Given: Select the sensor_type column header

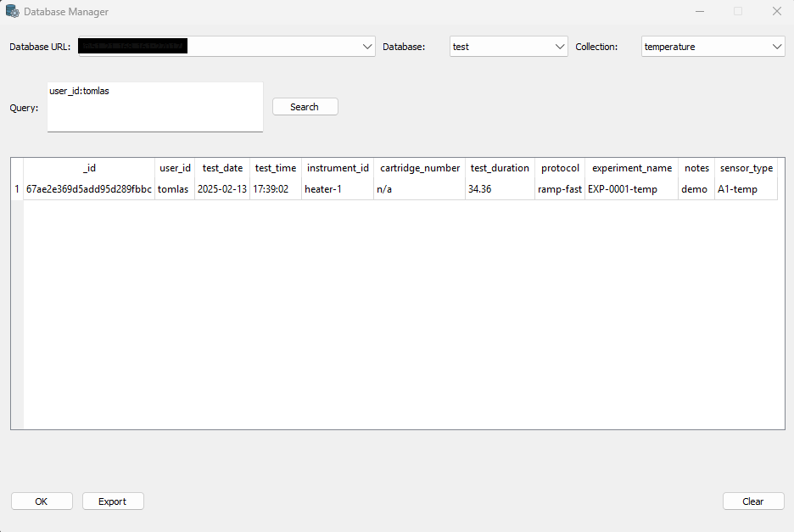Looking at the screenshot, I should coord(746,168).
